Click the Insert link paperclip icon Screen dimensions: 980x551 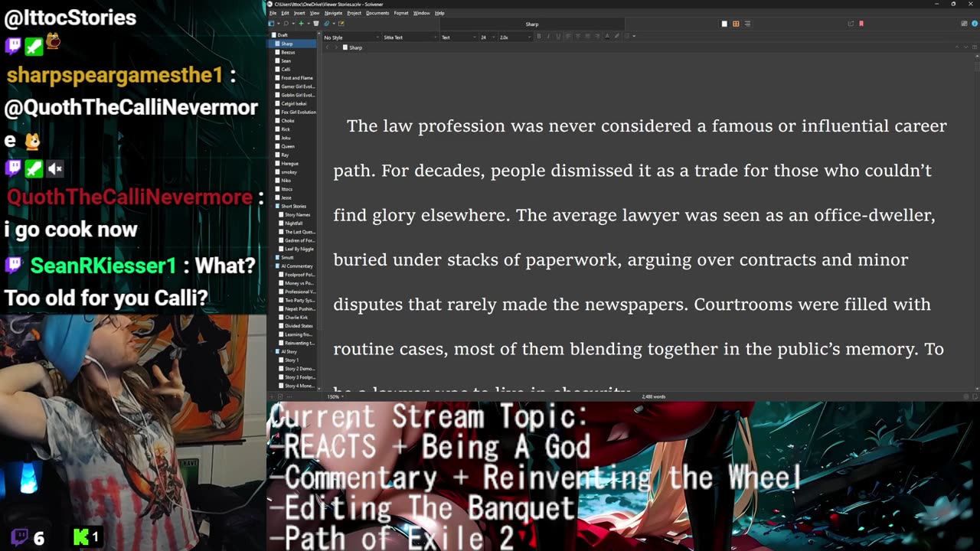click(327, 23)
